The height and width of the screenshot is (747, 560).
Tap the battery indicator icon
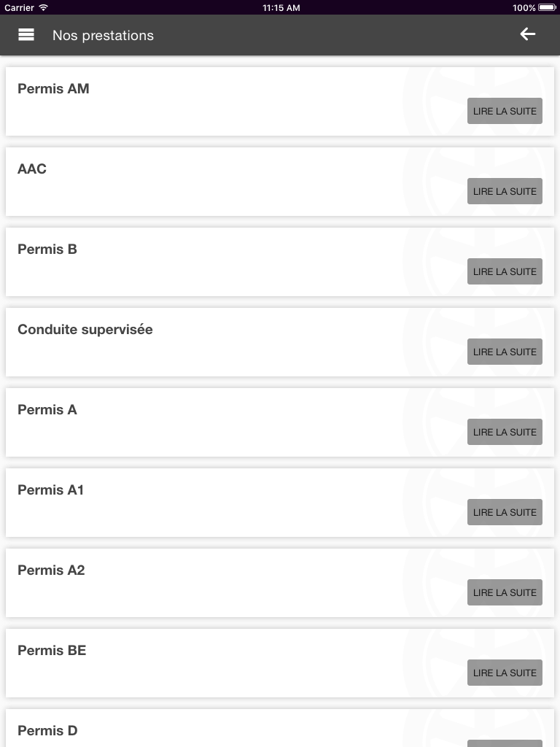coord(547,7)
